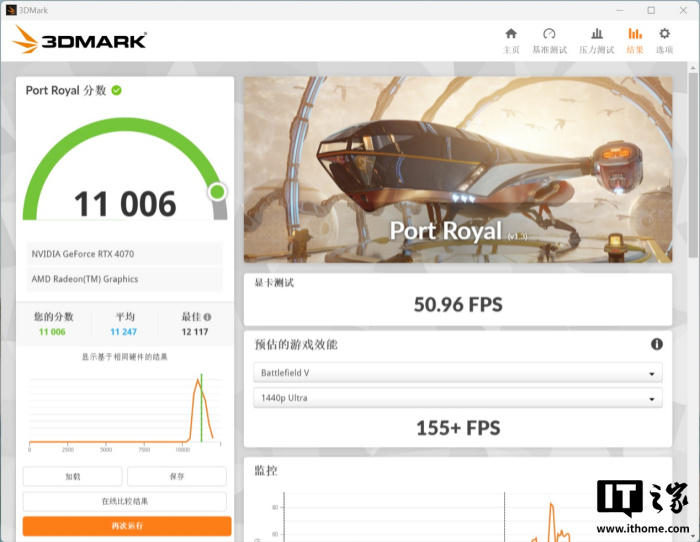Maximize the 3DMark window
The image size is (700, 542).
tap(651, 10)
